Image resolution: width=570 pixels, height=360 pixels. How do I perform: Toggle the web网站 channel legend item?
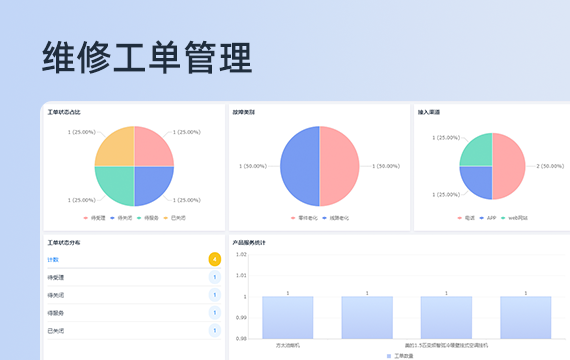(514, 218)
